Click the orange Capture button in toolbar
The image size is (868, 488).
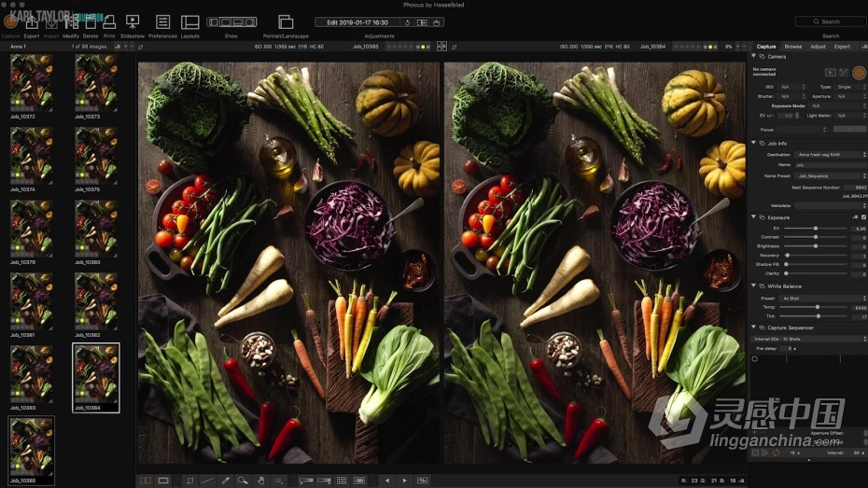pos(10,22)
